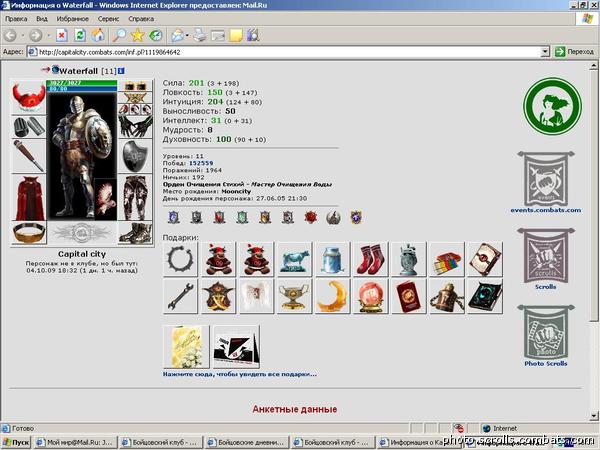The width and height of the screenshot is (600, 450).
Task: Click the victories count 152559 link
Action: [201, 163]
